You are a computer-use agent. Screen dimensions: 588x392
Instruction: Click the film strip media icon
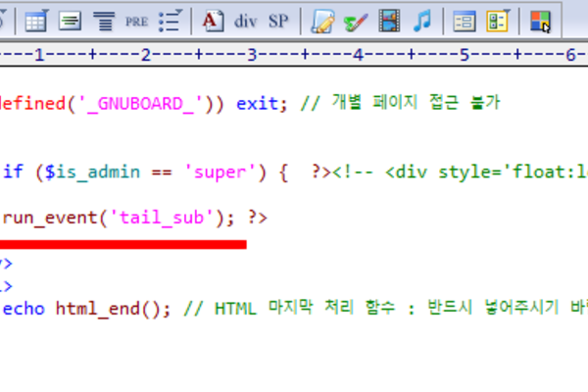coord(389,20)
